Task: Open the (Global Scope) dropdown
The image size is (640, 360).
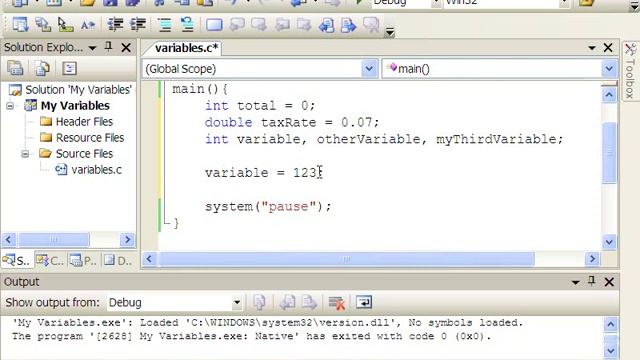Action: 369,69
